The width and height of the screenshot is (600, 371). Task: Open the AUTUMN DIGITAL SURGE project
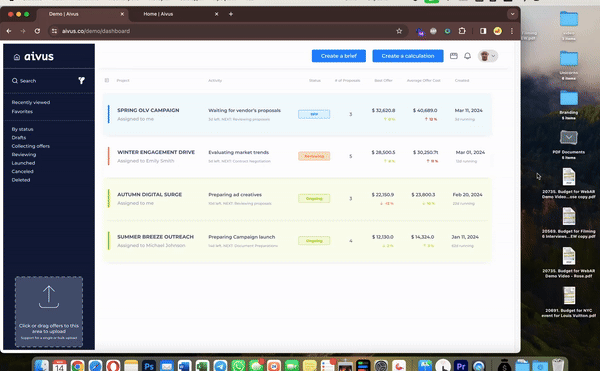point(150,195)
